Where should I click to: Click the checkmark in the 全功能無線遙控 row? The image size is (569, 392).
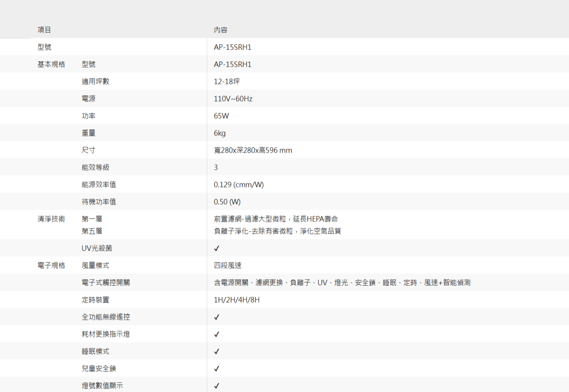217,317
